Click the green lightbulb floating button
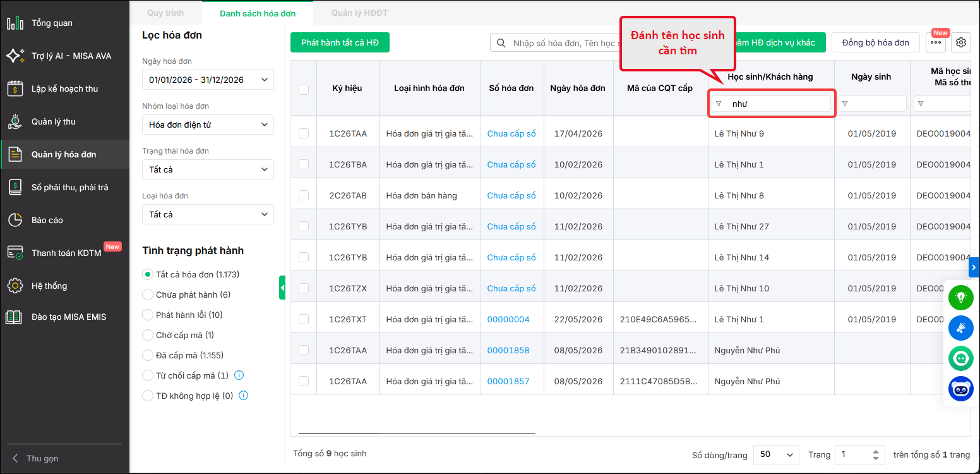The width and height of the screenshot is (980, 474). (961, 297)
